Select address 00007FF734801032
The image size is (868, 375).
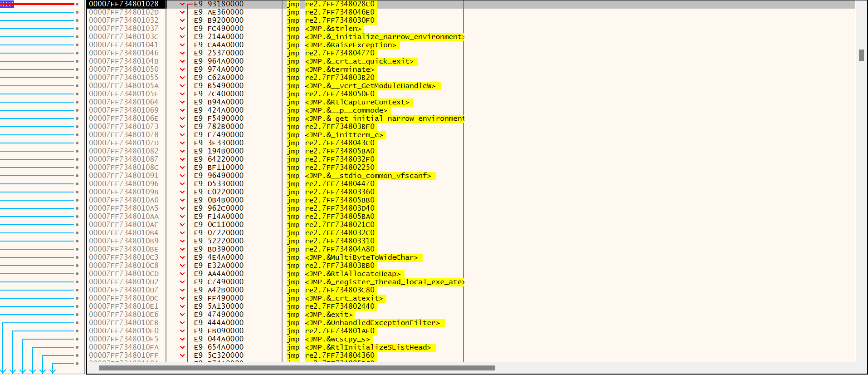(x=124, y=20)
